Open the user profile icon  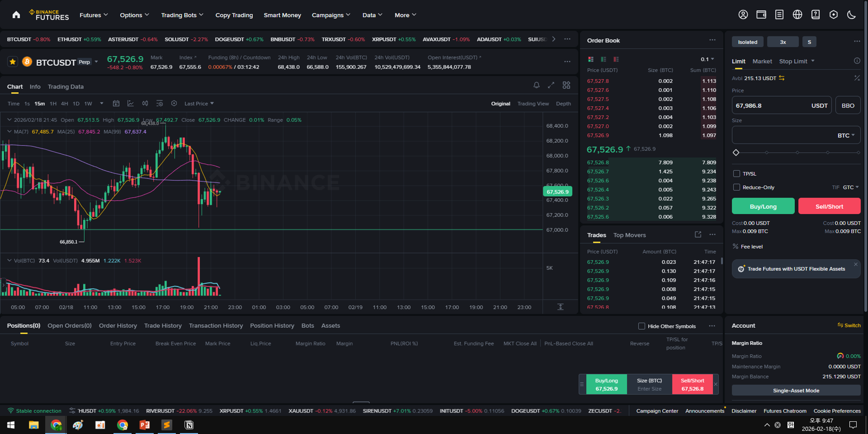coord(743,15)
